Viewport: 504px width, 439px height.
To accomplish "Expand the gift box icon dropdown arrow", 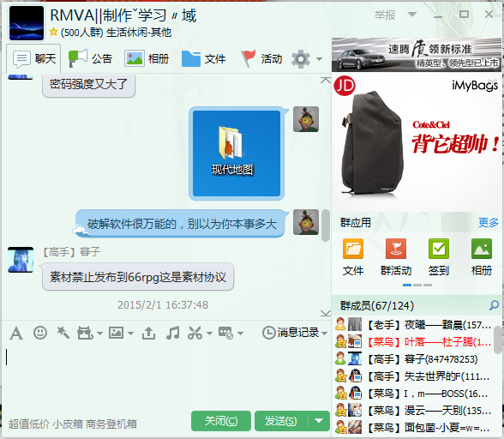I will pos(99,334).
